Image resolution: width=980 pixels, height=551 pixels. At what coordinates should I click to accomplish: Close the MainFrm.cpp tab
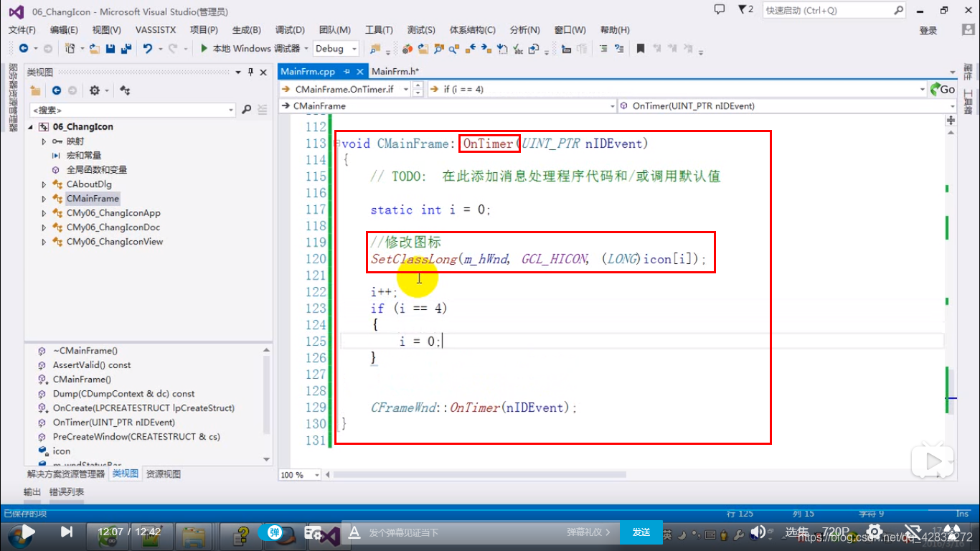coord(361,72)
